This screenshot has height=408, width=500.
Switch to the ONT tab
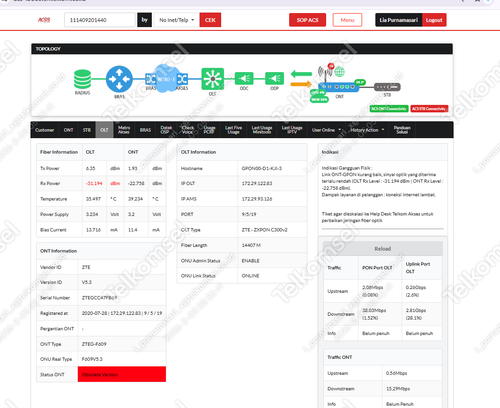68,130
